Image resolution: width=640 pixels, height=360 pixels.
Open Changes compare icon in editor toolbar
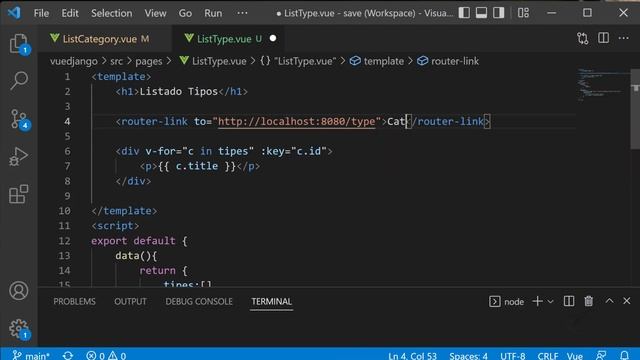(583, 38)
